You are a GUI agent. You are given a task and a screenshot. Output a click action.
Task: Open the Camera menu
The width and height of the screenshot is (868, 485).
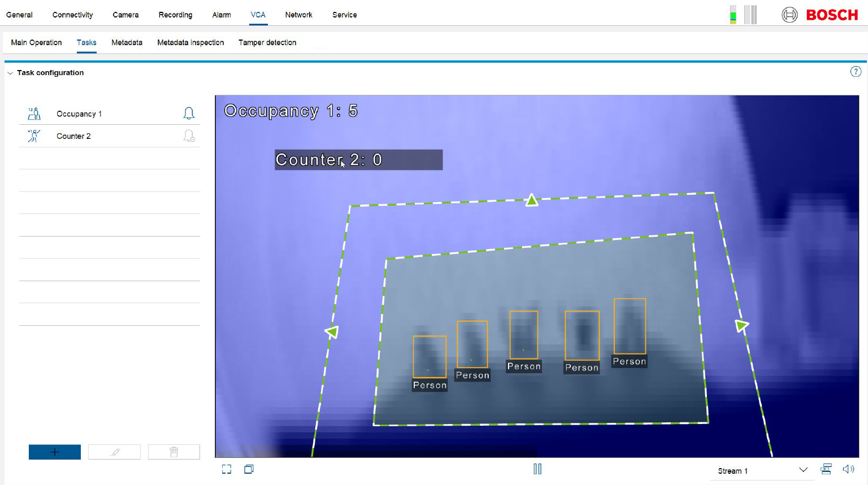(x=125, y=15)
